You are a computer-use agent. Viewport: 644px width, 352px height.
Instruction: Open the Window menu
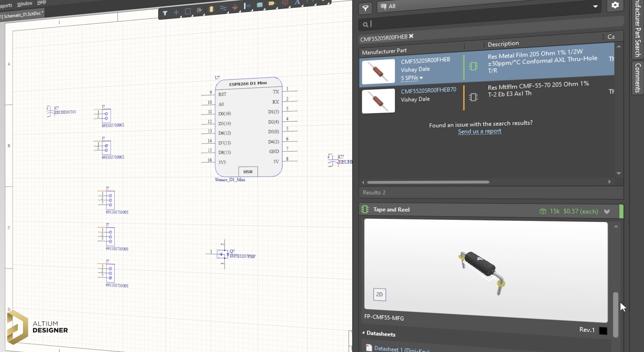24,4
